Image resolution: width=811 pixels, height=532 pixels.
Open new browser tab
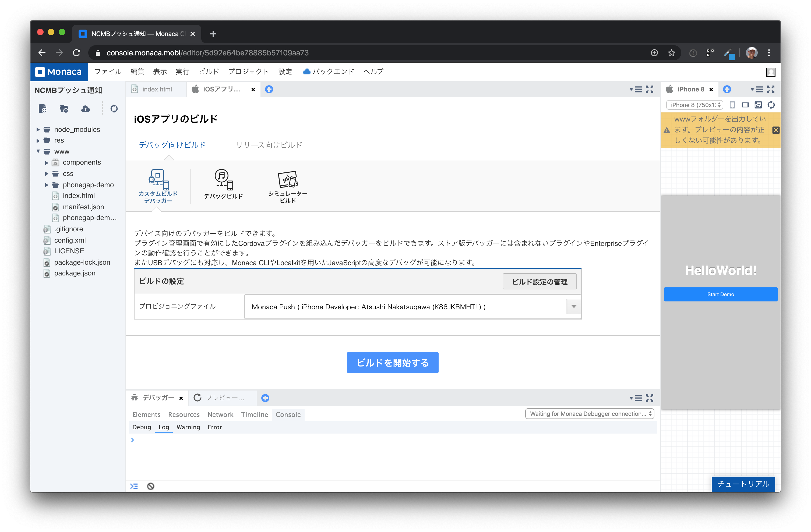click(x=213, y=34)
